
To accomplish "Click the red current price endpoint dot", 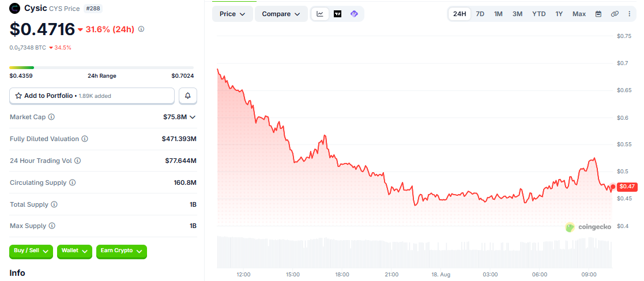I will coord(613,187).
